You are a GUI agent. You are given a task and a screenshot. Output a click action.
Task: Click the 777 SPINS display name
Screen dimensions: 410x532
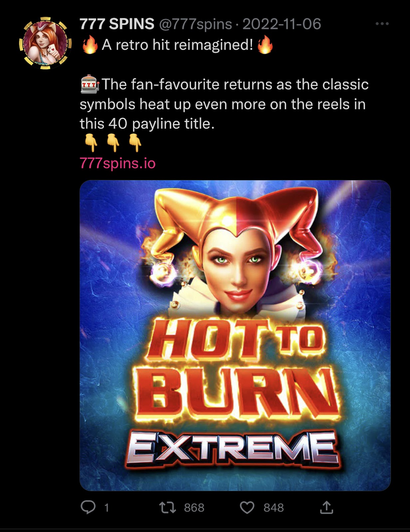coord(117,24)
